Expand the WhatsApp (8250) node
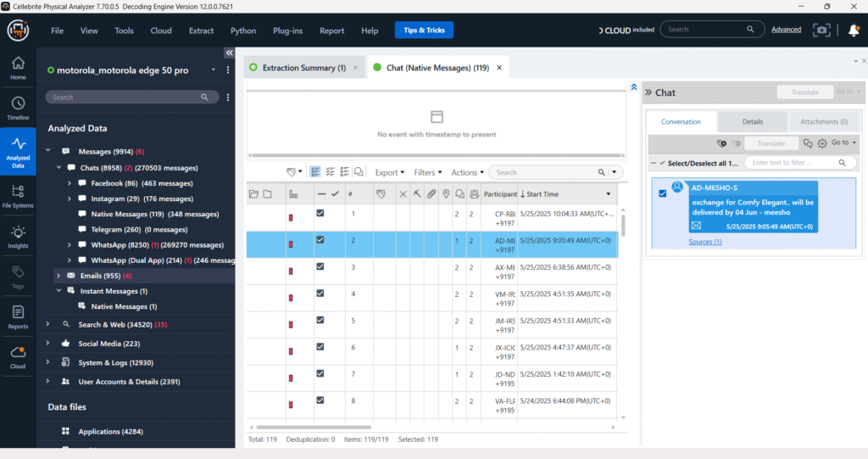 (70, 244)
